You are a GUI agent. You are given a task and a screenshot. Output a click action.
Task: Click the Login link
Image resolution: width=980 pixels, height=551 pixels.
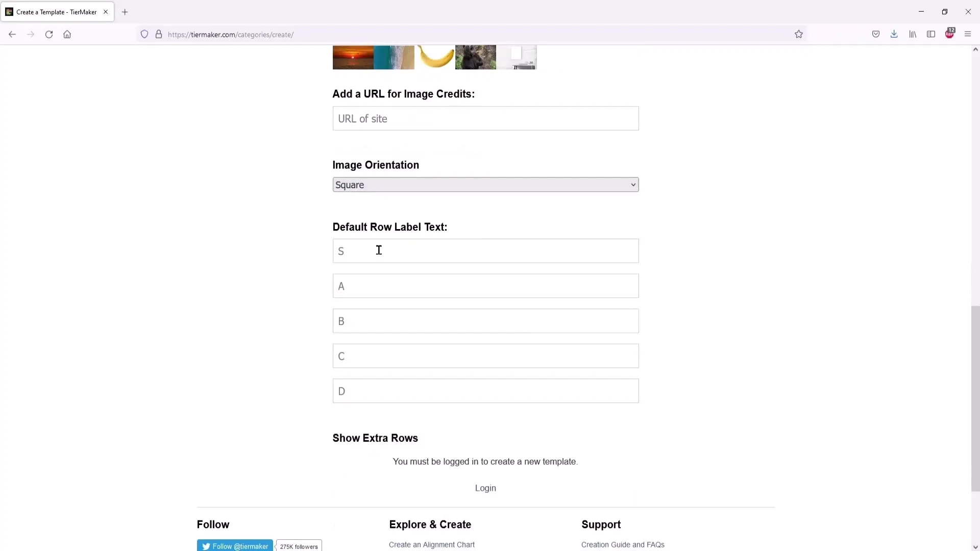coord(485,488)
